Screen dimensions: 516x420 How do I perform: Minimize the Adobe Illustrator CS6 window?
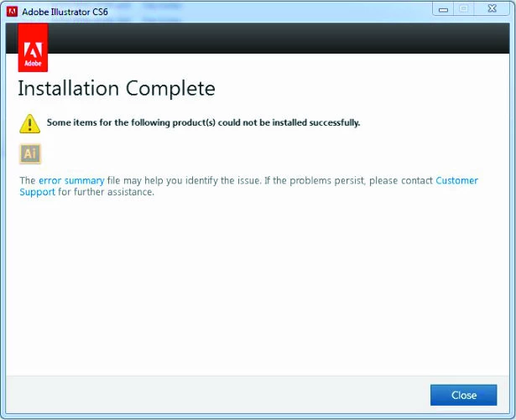[443, 9]
